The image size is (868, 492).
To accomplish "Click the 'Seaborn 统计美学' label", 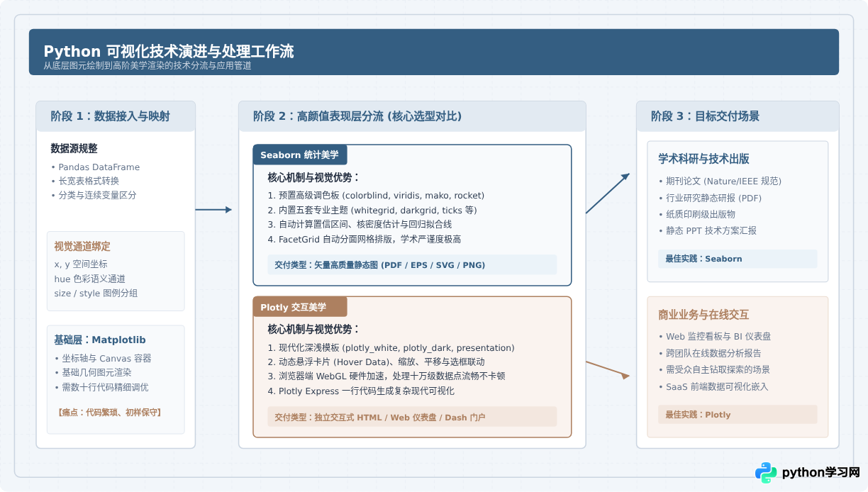I will [299, 155].
